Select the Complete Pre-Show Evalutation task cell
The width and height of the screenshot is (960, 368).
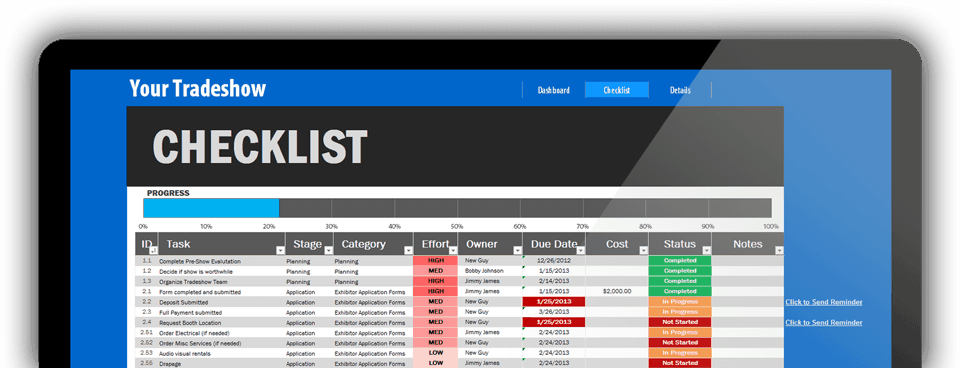[221, 261]
